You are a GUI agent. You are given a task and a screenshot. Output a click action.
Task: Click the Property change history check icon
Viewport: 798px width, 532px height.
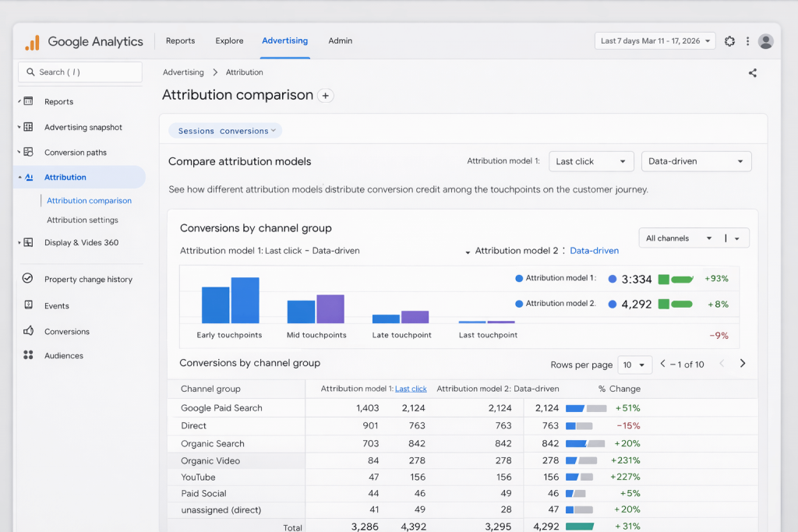27,278
